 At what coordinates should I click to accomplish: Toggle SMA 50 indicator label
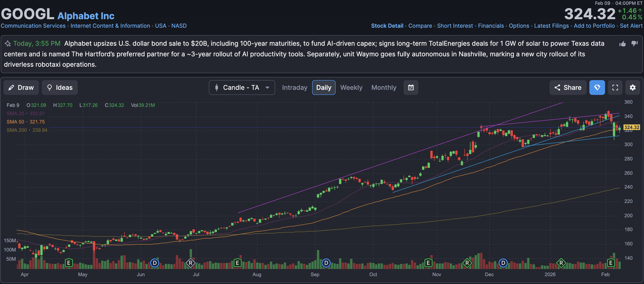[x=15, y=122]
